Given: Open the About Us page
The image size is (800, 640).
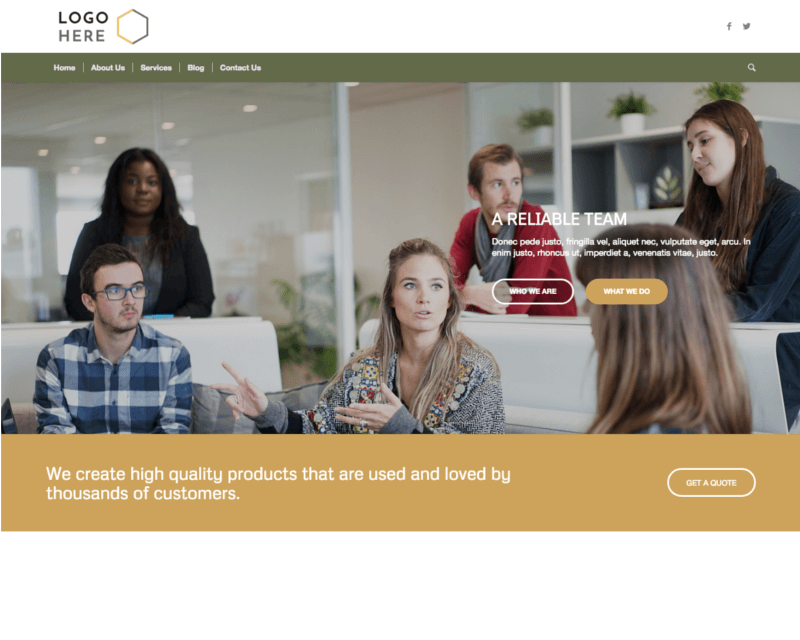Looking at the screenshot, I should (x=108, y=68).
